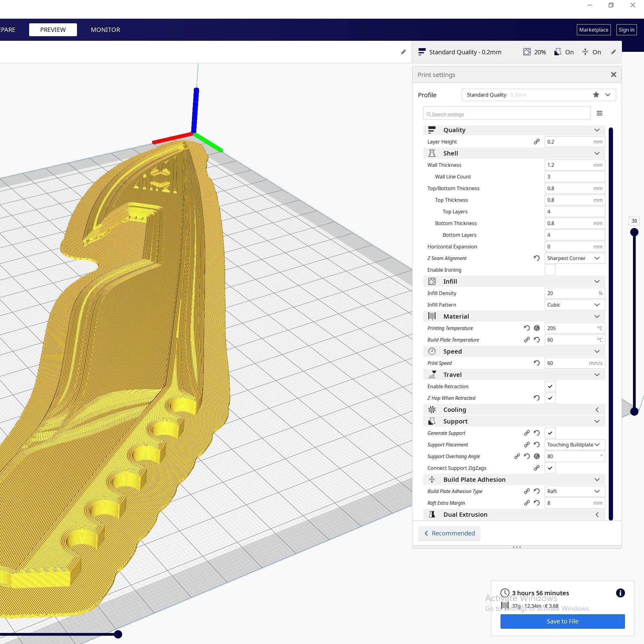Uncheck Enable Retraction
This screenshot has width=644, height=644.
pyautogui.click(x=550, y=386)
